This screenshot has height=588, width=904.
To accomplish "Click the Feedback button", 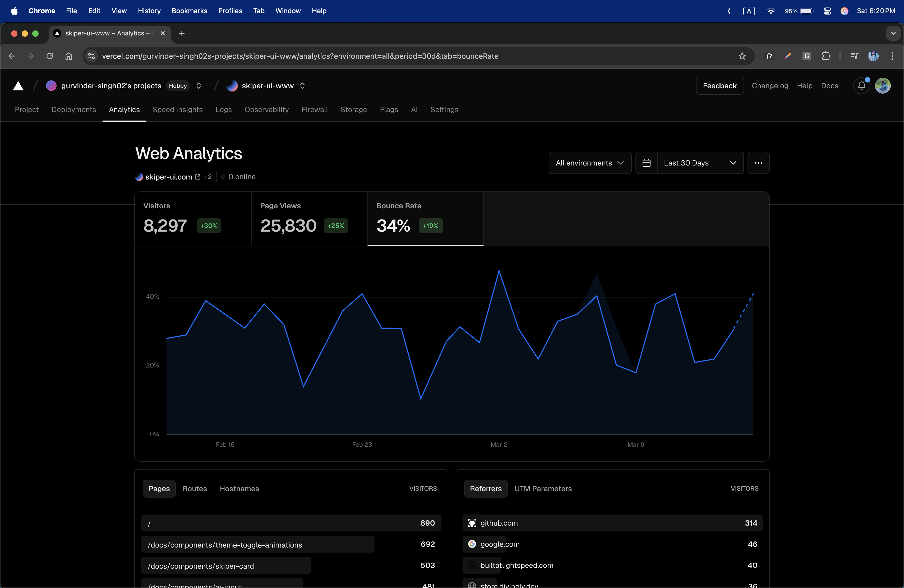I will [x=720, y=86].
